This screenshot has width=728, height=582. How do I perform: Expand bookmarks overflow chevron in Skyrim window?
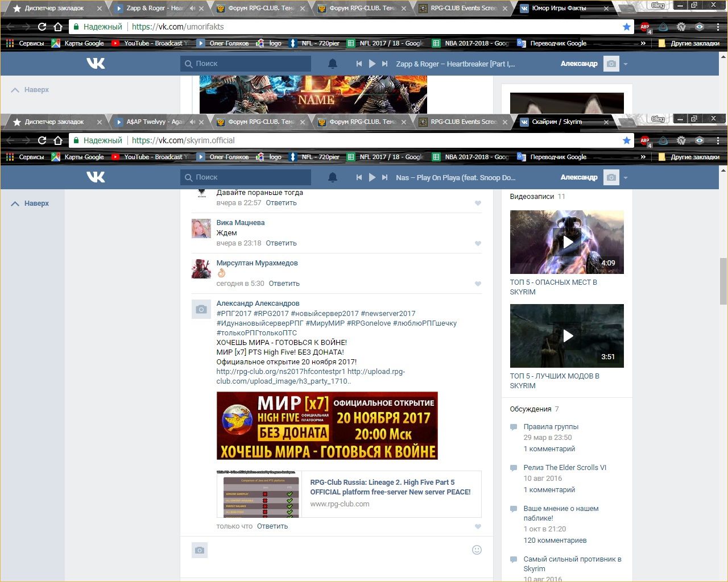pos(643,157)
